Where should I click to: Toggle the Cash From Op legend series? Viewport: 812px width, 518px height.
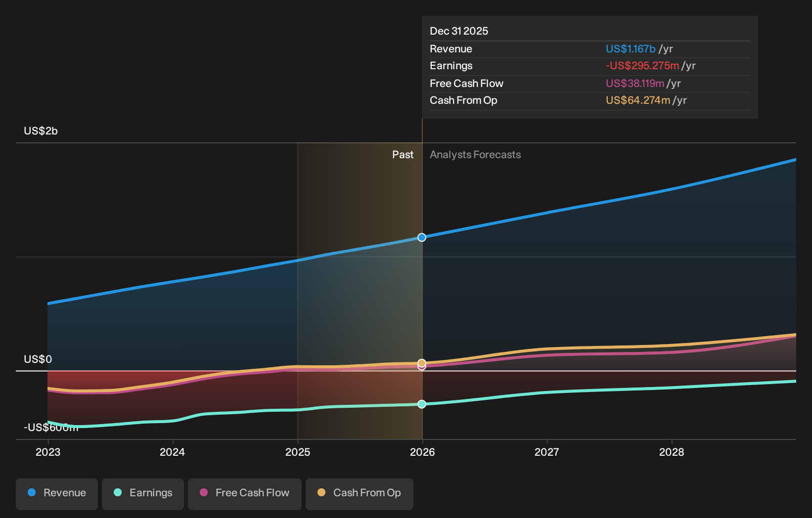click(360, 494)
